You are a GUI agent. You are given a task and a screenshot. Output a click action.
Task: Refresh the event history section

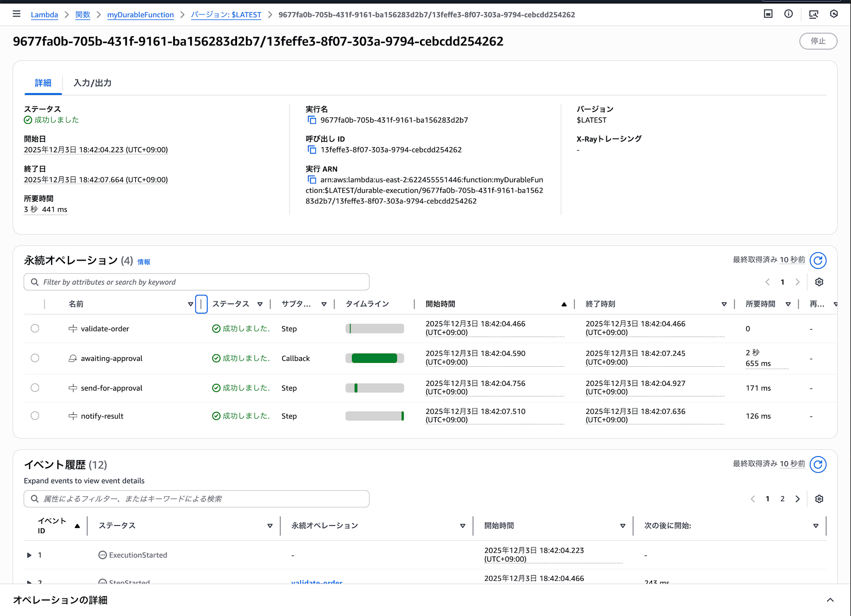[x=817, y=465]
